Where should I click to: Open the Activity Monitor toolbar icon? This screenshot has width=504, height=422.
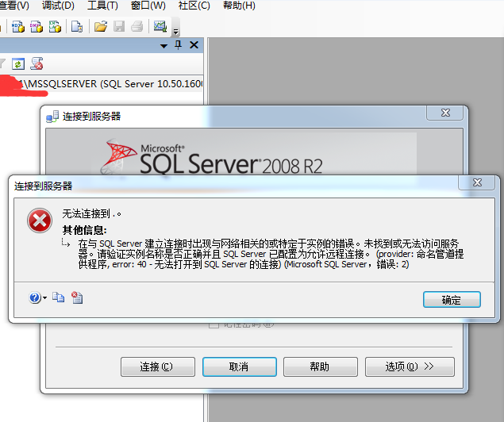click(x=160, y=26)
